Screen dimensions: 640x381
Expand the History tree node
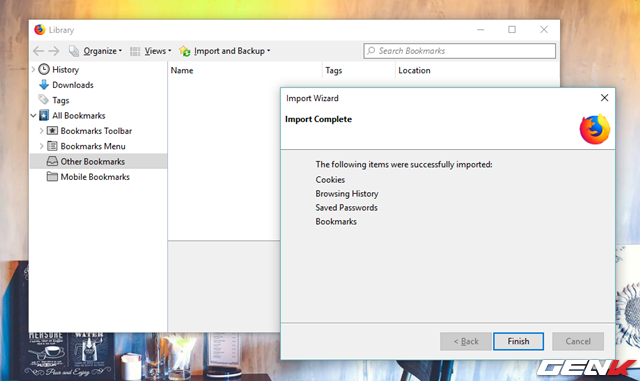(x=33, y=69)
